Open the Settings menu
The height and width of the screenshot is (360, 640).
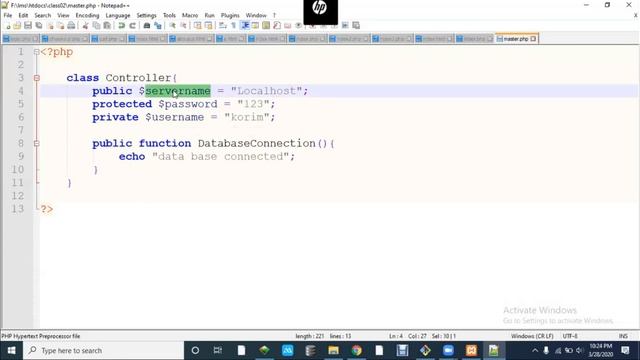click(x=147, y=16)
